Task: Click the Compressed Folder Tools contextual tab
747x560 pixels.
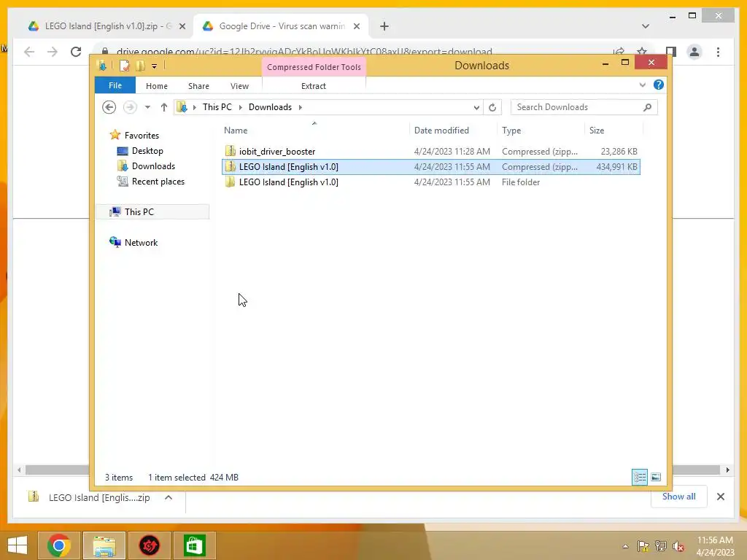Action: [x=314, y=67]
